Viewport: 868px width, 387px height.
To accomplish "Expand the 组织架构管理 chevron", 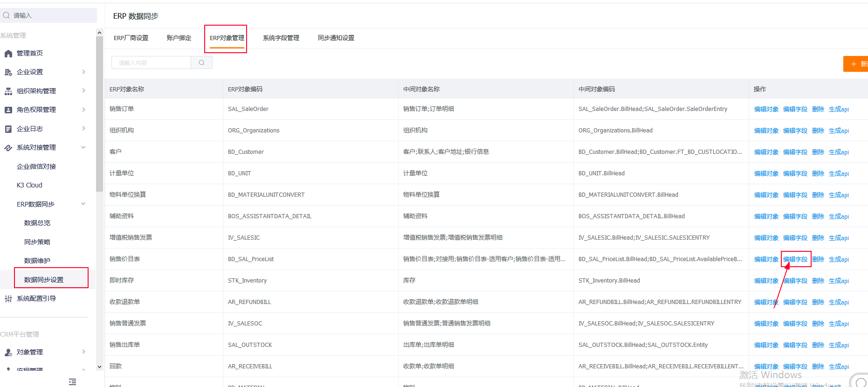I will tap(84, 91).
